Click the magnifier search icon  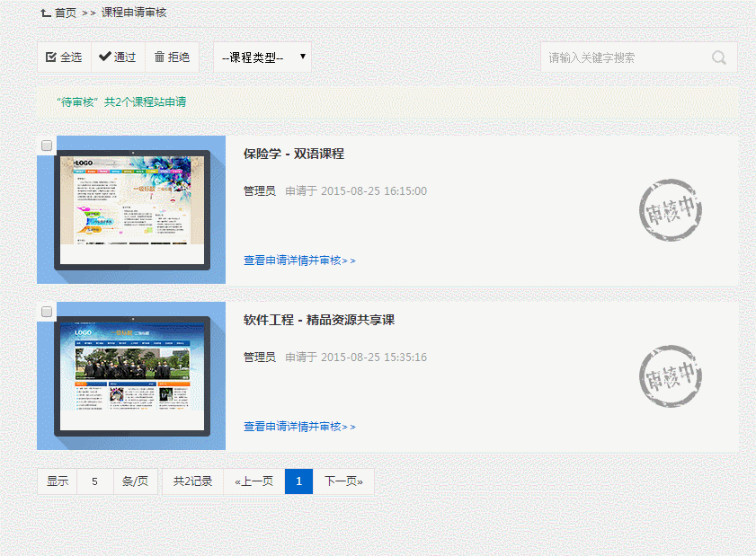718,57
